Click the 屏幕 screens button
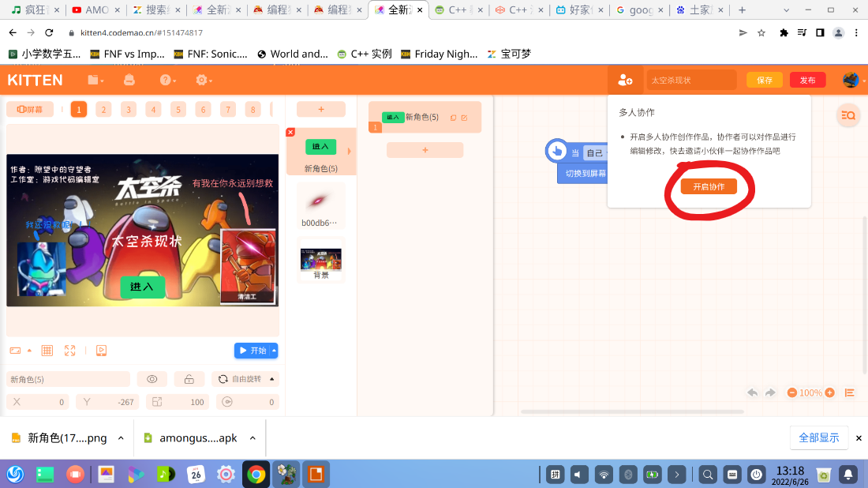 click(30, 110)
